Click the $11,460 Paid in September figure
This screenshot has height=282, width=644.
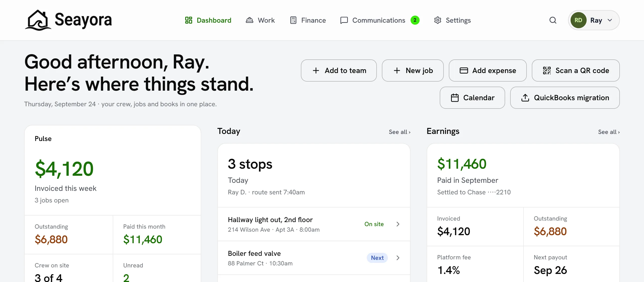(x=462, y=164)
